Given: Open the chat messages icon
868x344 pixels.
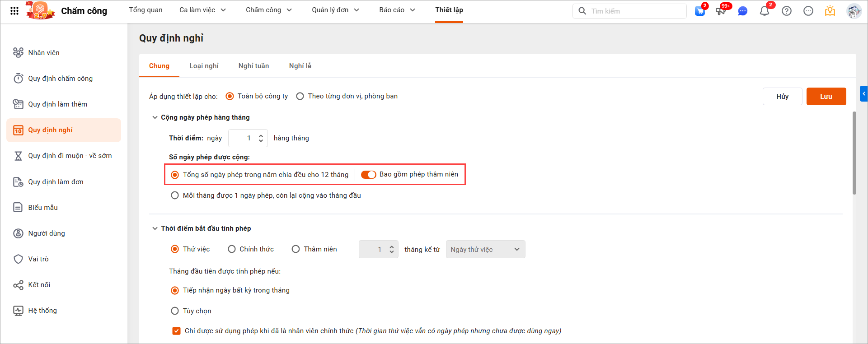Looking at the screenshot, I should point(742,11).
